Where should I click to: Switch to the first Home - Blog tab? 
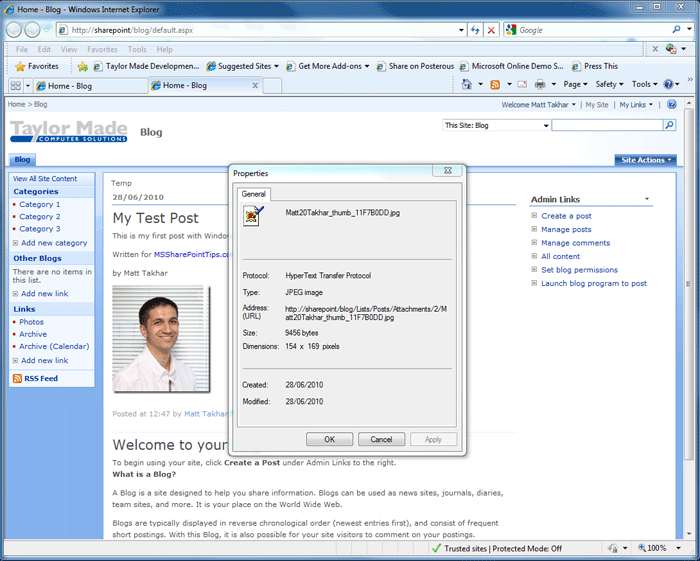[91, 86]
